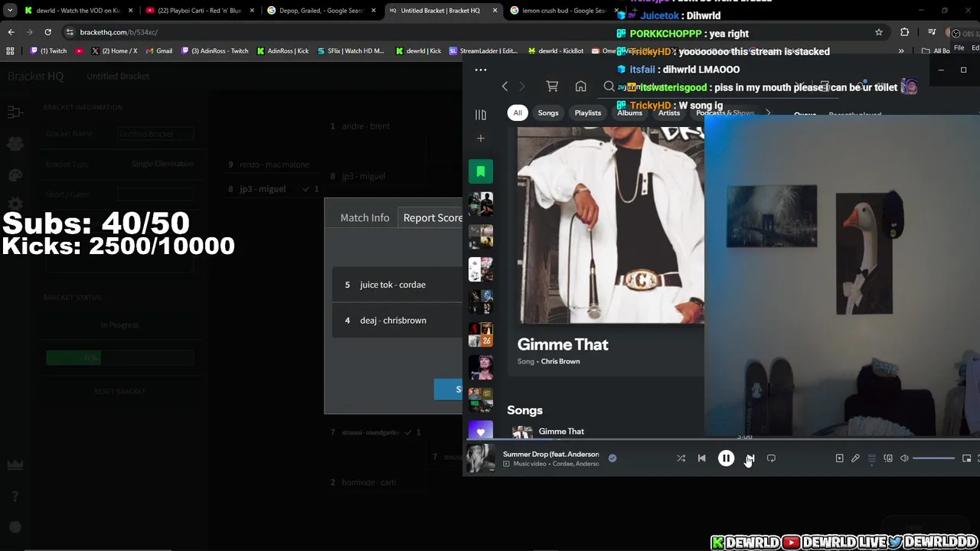
Task: Open Spotify miniplayer icon
Action: pyautogui.click(x=966, y=458)
